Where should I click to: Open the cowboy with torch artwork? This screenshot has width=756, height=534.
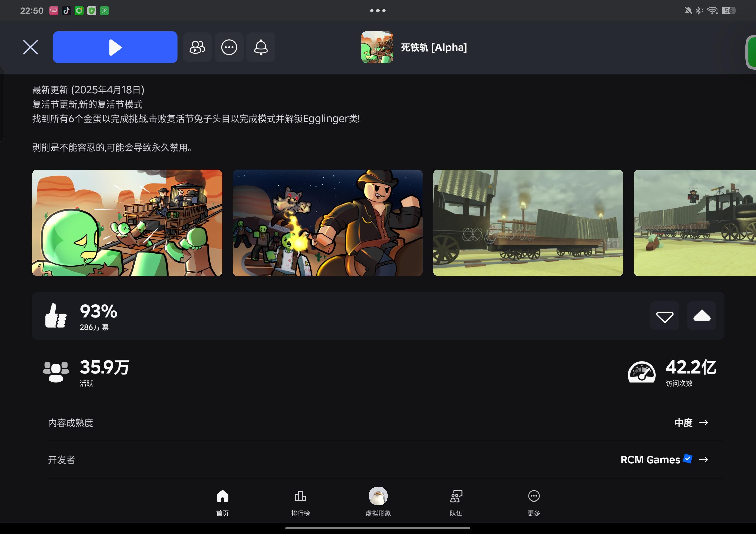point(328,223)
